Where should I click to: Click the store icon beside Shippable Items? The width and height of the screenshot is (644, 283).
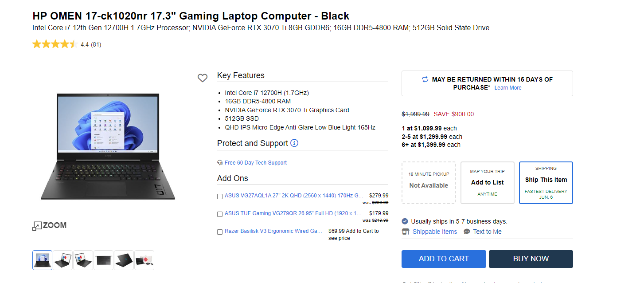[x=406, y=232]
